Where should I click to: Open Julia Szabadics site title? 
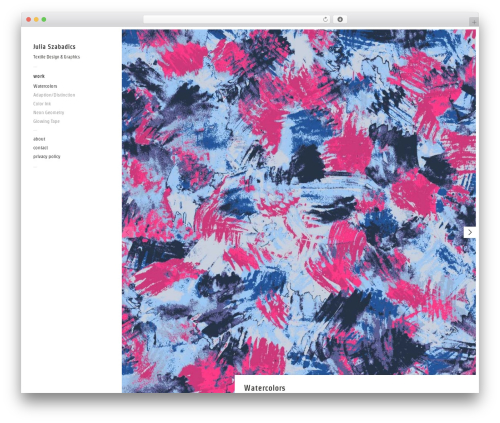[54, 47]
